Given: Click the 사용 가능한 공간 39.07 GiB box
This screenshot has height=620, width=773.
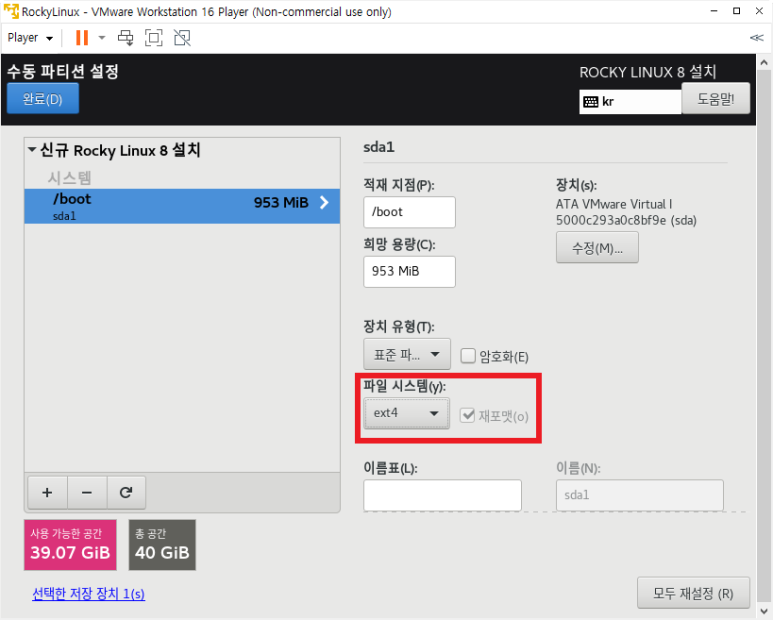Looking at the screenshot, I should click(70, 545).
